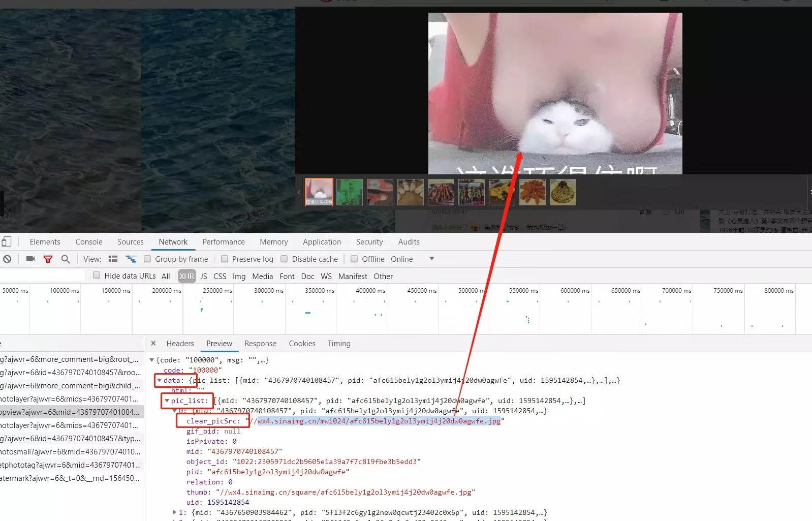Select first cat photo thumbnail
Viewport: 812px width, 521px height.
[319, 192]
